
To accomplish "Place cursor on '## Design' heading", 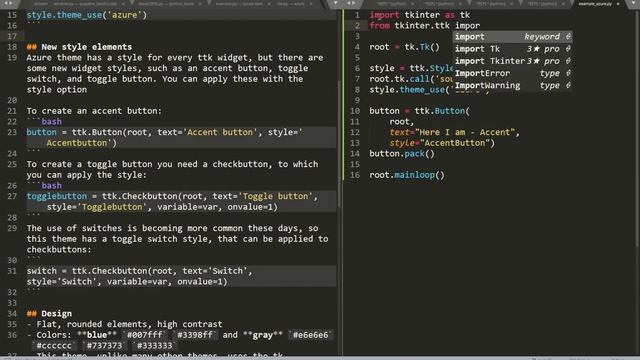I will [x=49, y=313].
